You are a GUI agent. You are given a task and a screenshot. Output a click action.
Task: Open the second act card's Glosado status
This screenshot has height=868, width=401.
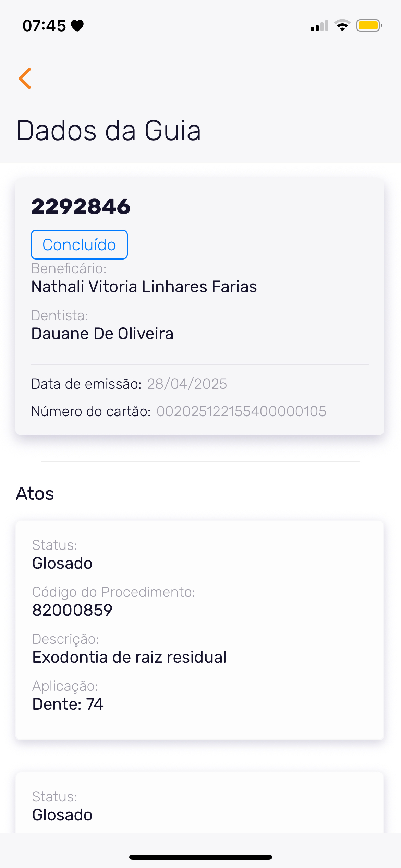click(62, 815)
